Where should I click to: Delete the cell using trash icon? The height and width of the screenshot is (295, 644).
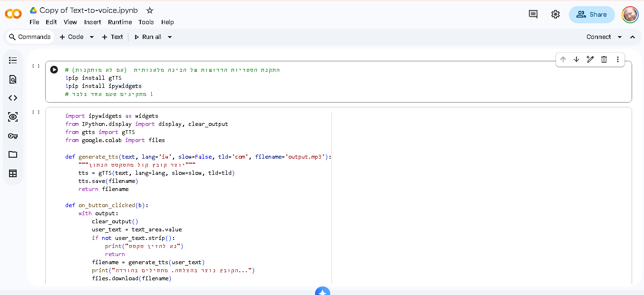click(604, 59)
